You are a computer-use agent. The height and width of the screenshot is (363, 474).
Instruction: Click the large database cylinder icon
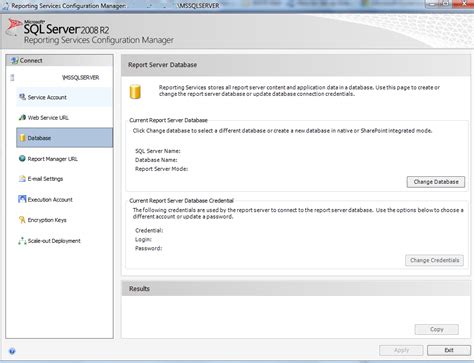135,92
